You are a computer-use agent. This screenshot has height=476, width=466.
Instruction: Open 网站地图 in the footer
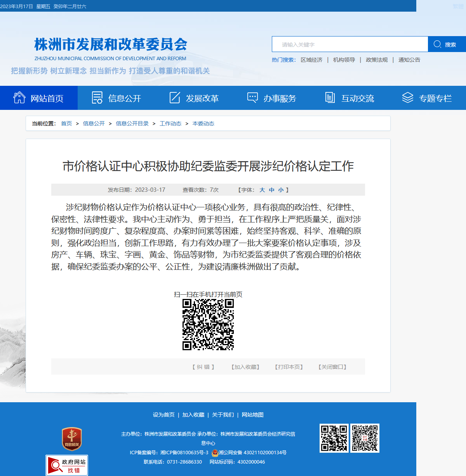[252, 415]
